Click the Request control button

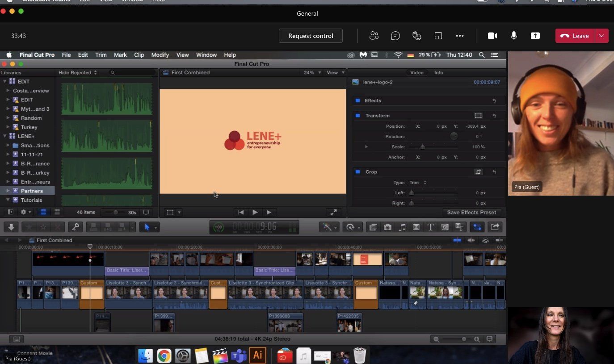311,36
